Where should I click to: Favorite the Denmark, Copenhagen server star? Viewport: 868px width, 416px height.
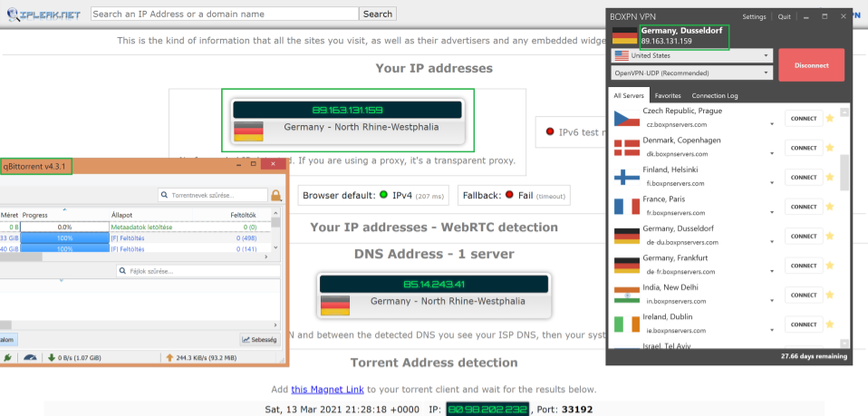pos(829,148)
